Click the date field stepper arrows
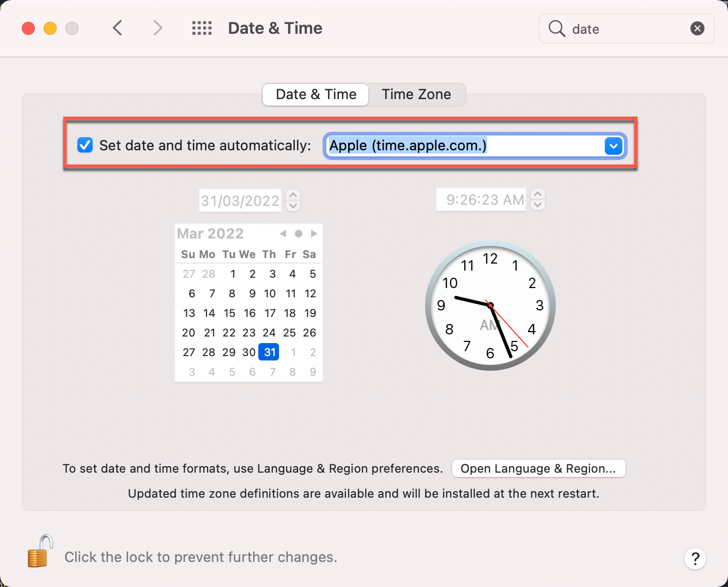The width and height of the screenshot is (728, 587). pyautogui.click(x=293, y=200)
